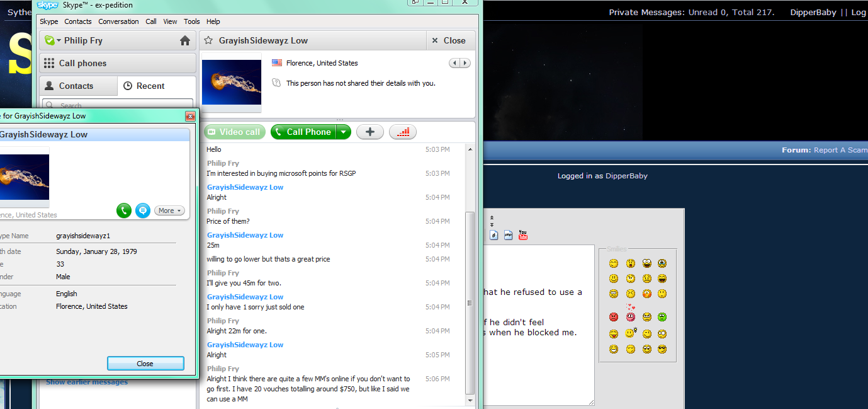Screen dimensions: 868x409
Task: Insert the first smiley in the bottom row
Action: coord(614,349)
